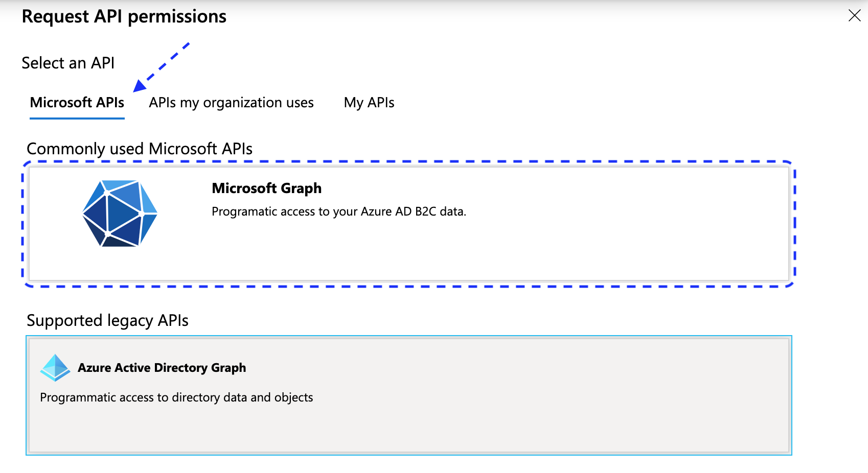Click the "Request API permissions" title
This screenshot has width=868, height=473.
point(124,16)
